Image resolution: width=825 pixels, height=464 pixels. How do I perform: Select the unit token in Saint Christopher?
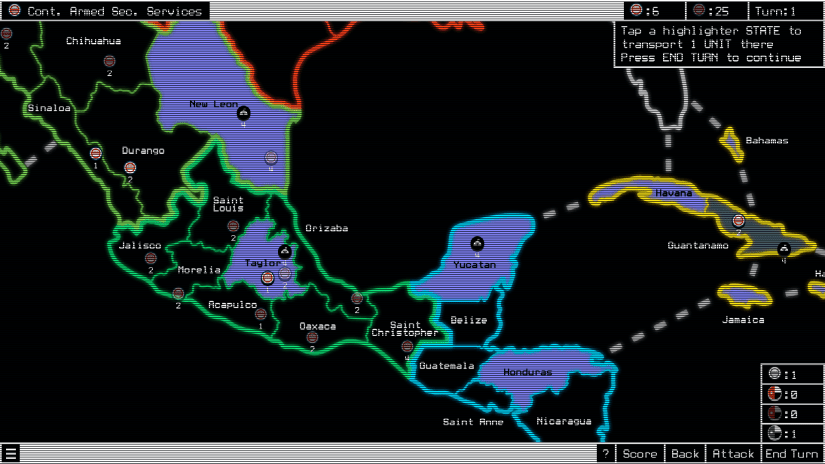(407, 346)
